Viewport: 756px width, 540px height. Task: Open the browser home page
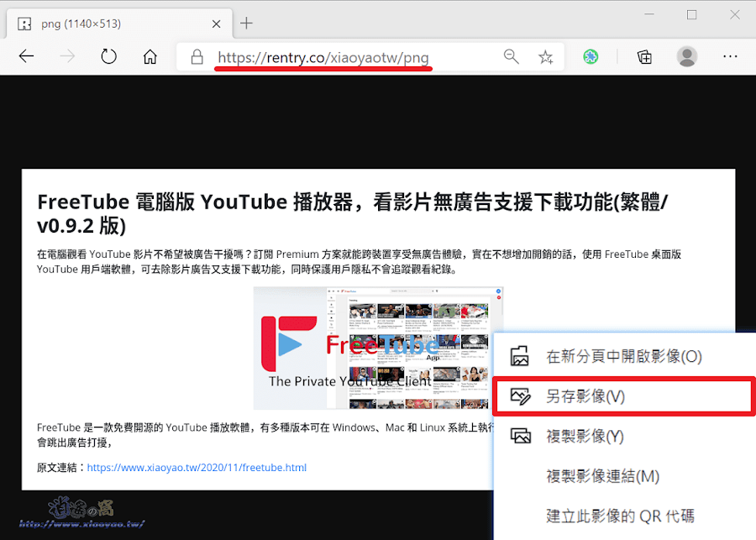tap(150, 56)
